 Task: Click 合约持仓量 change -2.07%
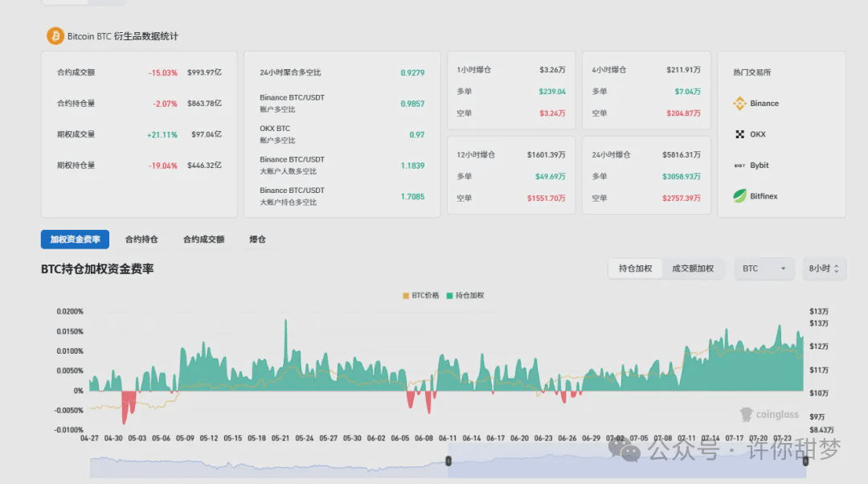tap(165, 104)
